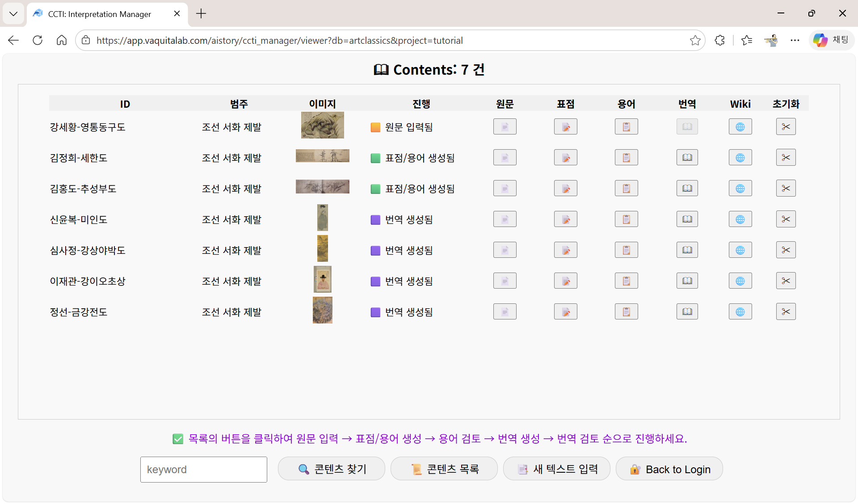Open original text for 강세황-영통동구도
Screen dimensions: 858x504
click(x=505, y=127)
